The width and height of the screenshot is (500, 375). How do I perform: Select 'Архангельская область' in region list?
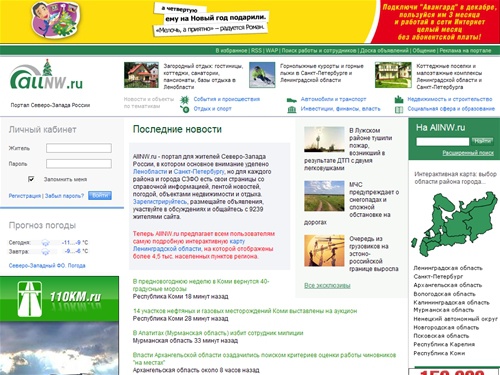click(448, 285)
